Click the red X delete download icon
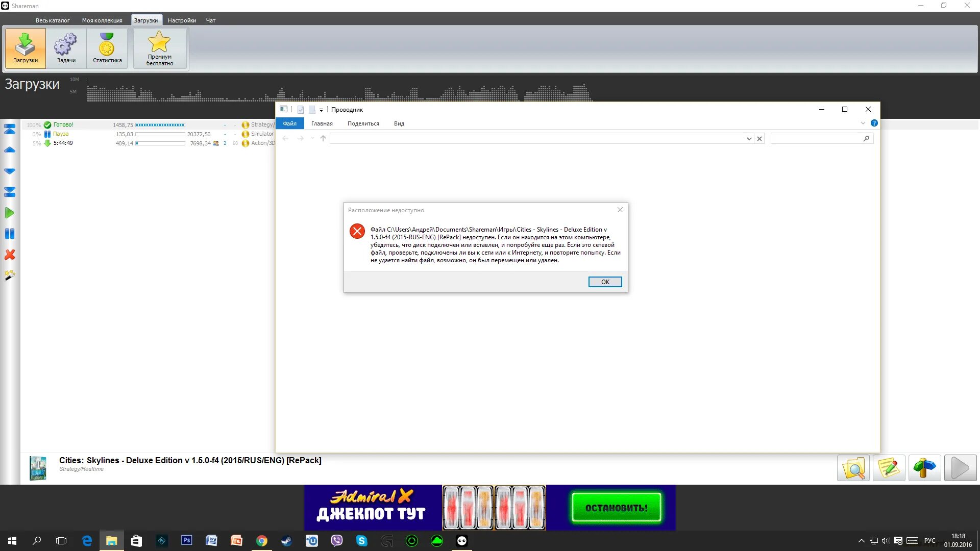This screenshot has height=551, width=980. (x=10, y=255)
